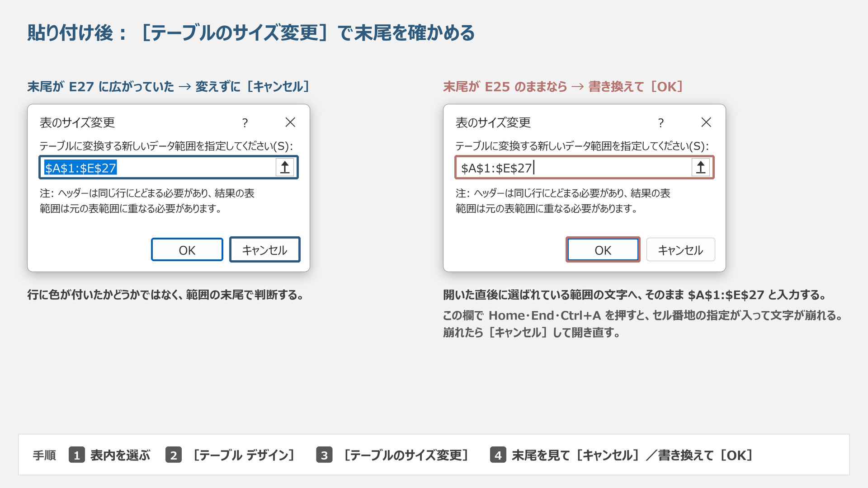This screenshot has height=488, width=868.
Task: Click left dialog prompt テーブルに変換する新しいデータ範囲
Action: click(166, 146)
